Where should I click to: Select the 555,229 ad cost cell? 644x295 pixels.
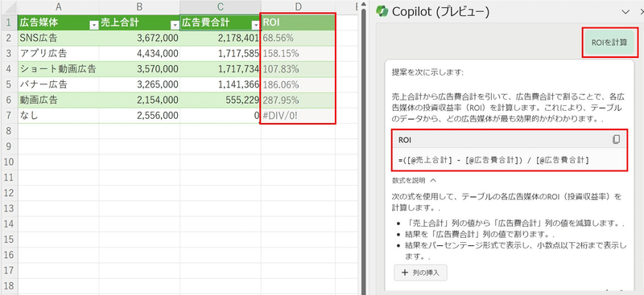tap(220, 100)
